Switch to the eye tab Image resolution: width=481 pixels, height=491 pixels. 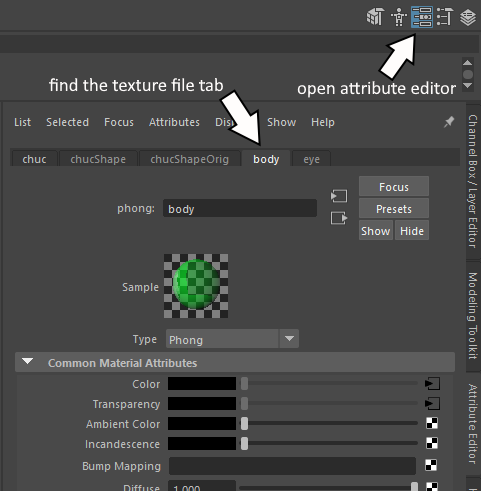(311, 159)
